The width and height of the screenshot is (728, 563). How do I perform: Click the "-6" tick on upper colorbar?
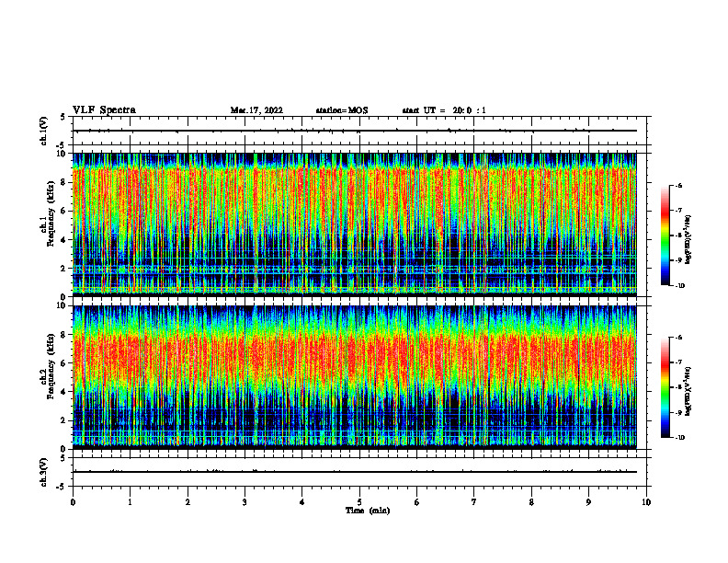(678, 185)
